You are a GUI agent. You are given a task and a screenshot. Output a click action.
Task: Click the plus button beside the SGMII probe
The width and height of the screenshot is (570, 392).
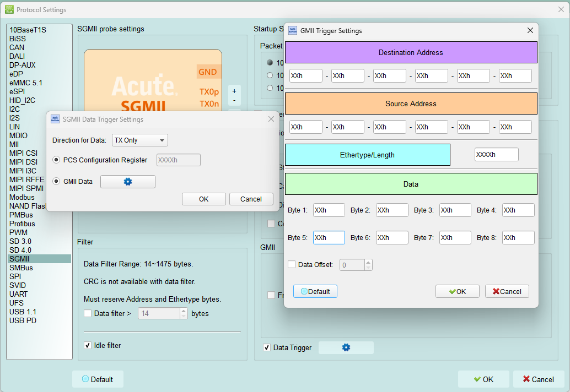point(234,91)
